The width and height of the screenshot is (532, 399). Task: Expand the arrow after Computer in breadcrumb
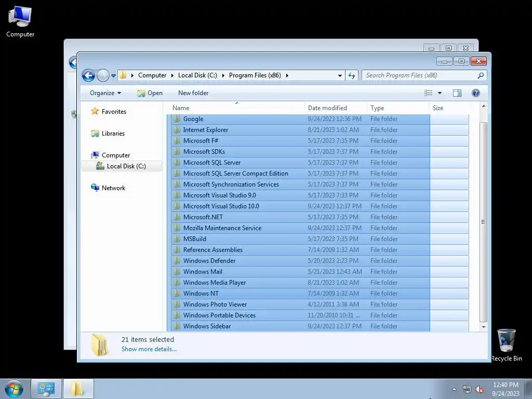(172, 75)
